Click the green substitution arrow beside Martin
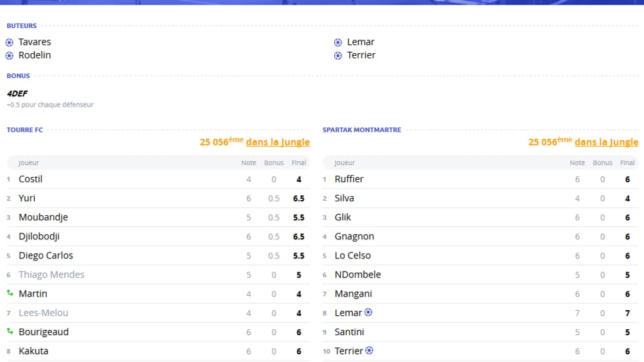 [x=10, y=293]
